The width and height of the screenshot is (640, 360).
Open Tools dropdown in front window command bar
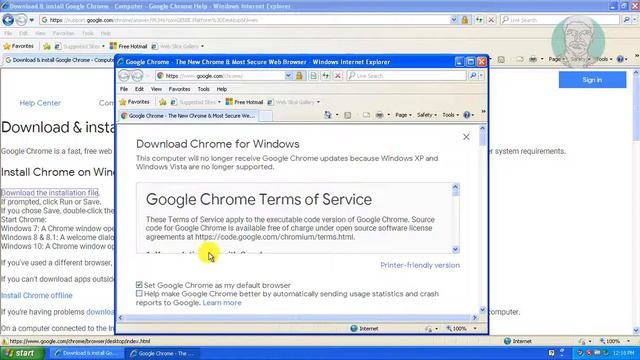tap(451, 115)
